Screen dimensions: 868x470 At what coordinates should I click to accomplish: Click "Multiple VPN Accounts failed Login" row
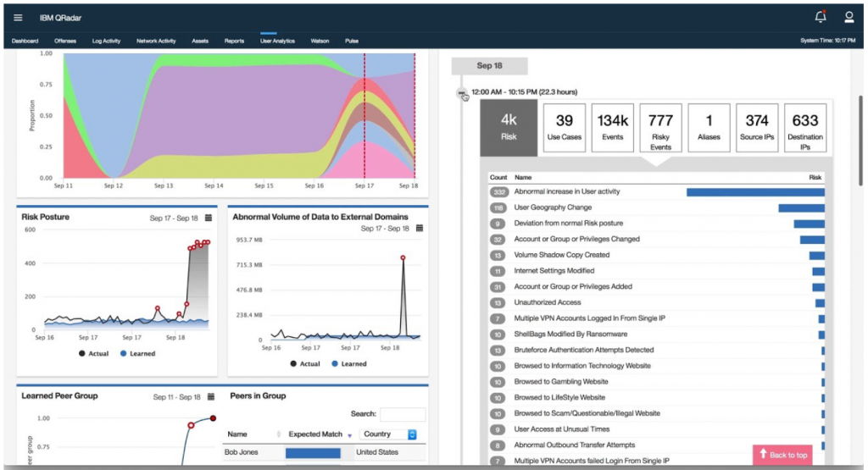click(x=657, y=461)
